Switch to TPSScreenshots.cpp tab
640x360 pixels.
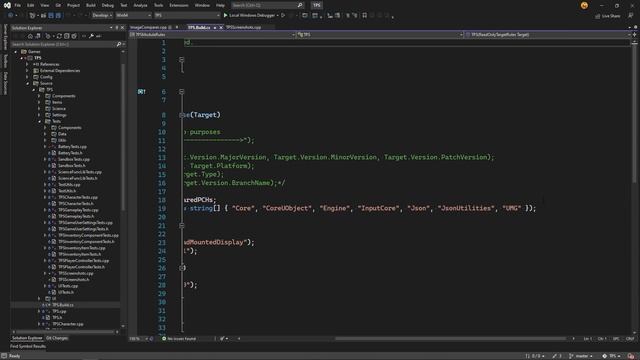243,27
